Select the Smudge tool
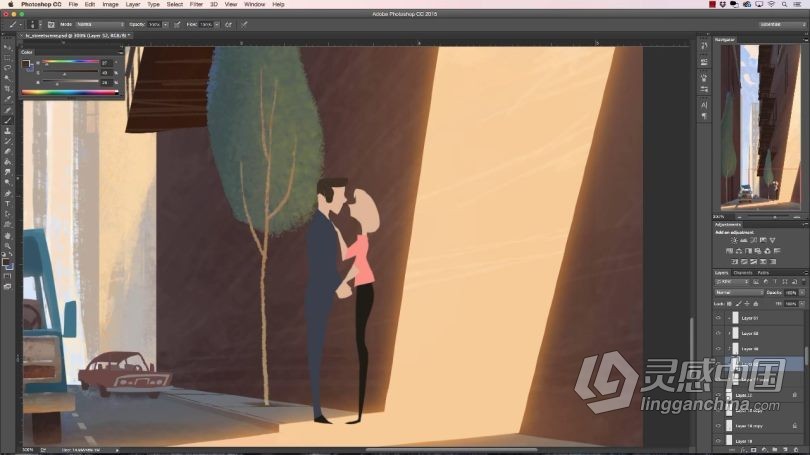The image size is (810, 455). tap(7, 172)
